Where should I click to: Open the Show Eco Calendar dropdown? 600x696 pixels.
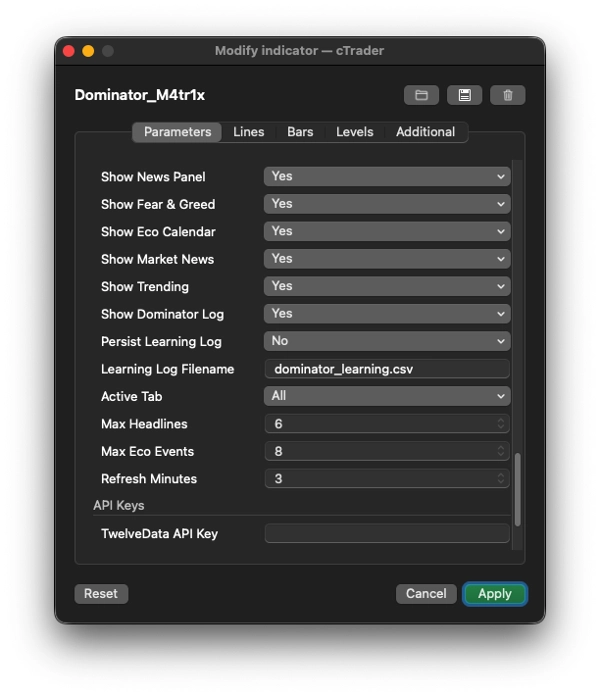click(387, 231)
